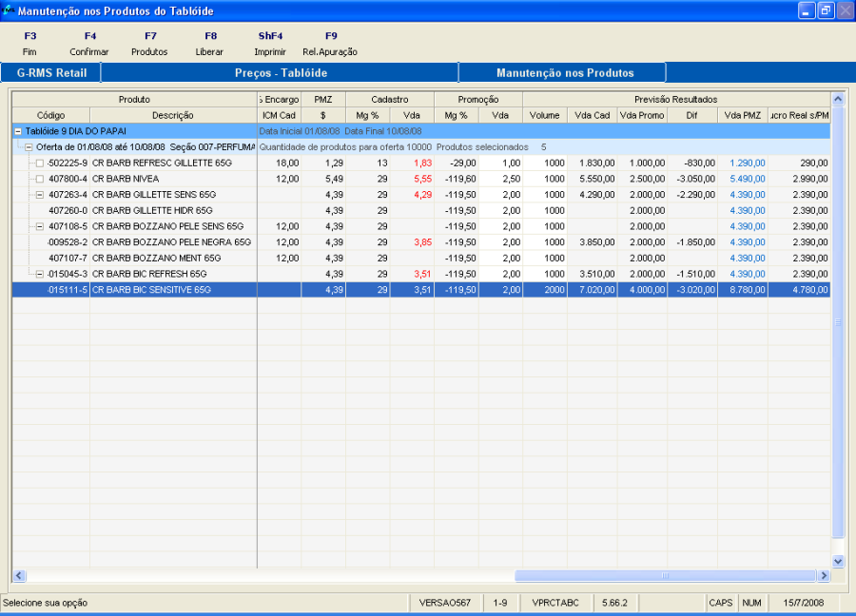
Task: Select row CR BARB BOZZANO PELE NEGRA 65G
Action: tap(421, 242)
